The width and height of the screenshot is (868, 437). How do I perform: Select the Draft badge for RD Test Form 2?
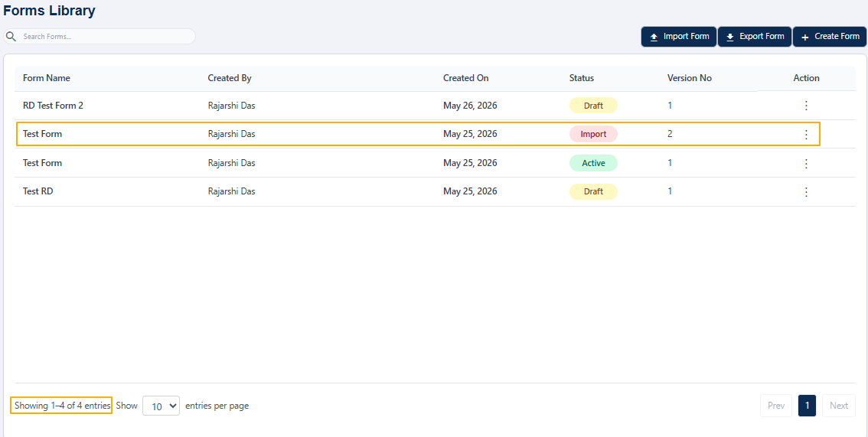[593, 105]
